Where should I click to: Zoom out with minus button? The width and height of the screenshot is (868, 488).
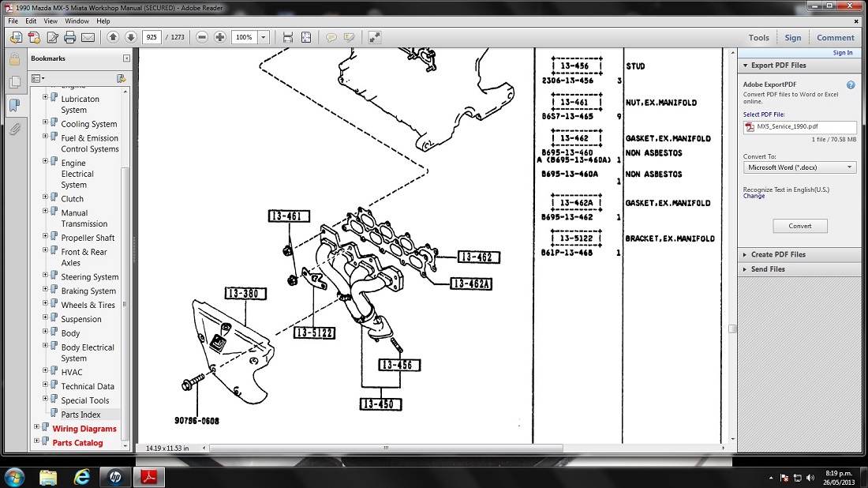202,37
